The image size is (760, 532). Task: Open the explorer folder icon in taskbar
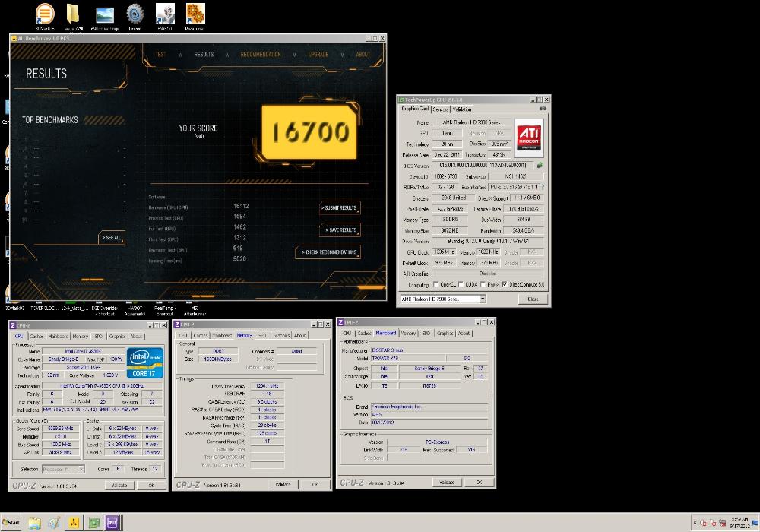point(34,523)
